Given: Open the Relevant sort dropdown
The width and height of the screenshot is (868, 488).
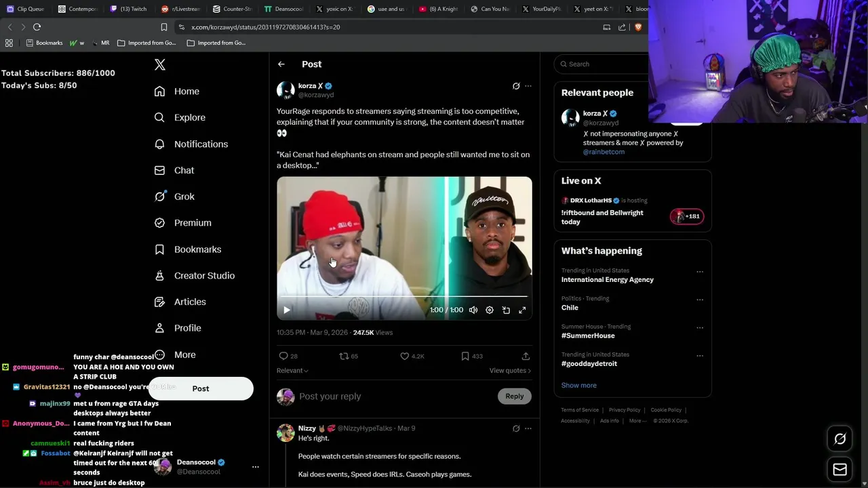Looking at the screenshot, I should [x=292, y=371].
